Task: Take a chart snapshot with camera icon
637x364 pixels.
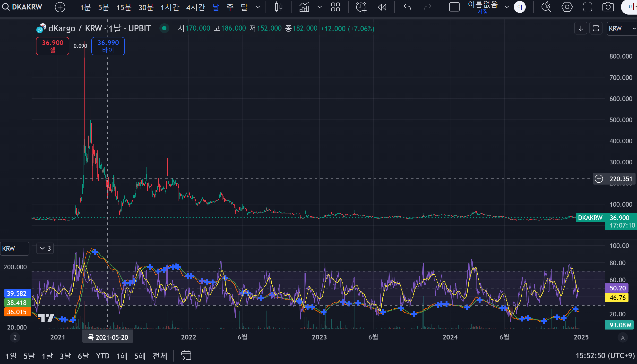Action: click(x=608, y=7)
